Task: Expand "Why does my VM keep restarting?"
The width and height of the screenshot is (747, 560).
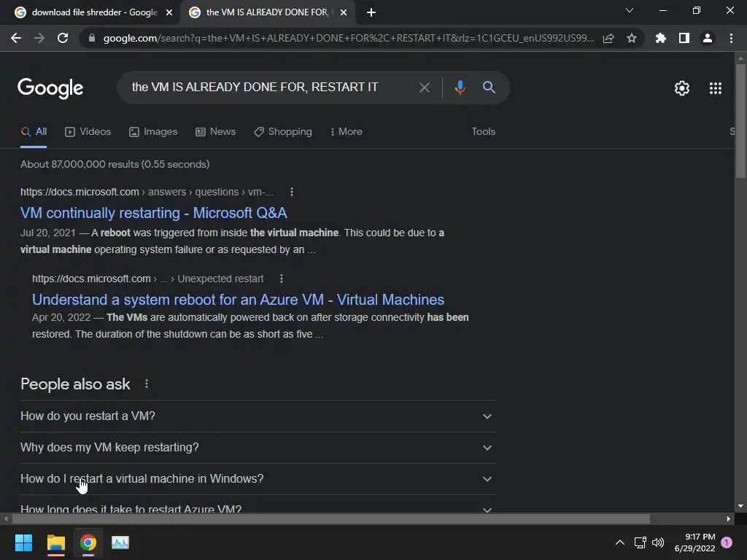Action: pyautogui.click(x=258, y=448)
